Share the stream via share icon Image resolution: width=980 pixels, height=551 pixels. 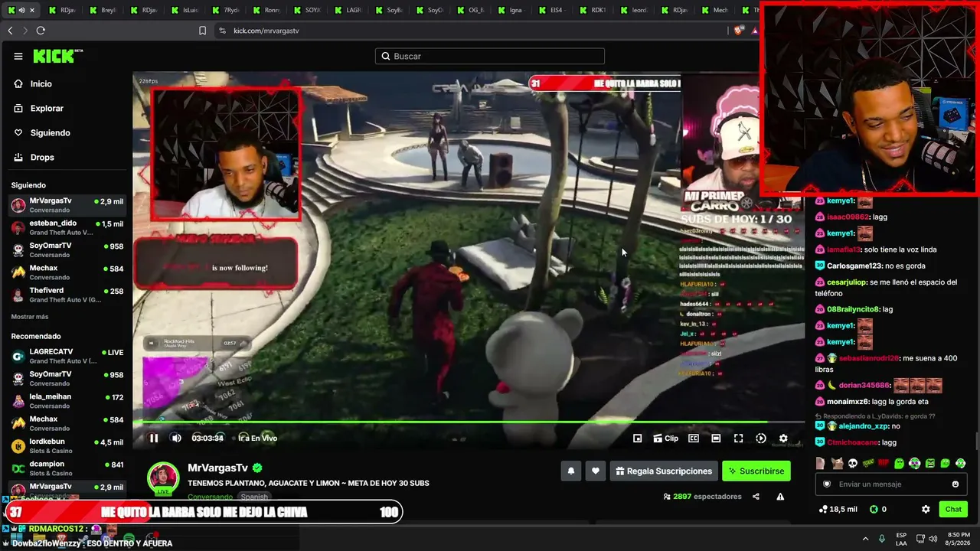point(756,497)
